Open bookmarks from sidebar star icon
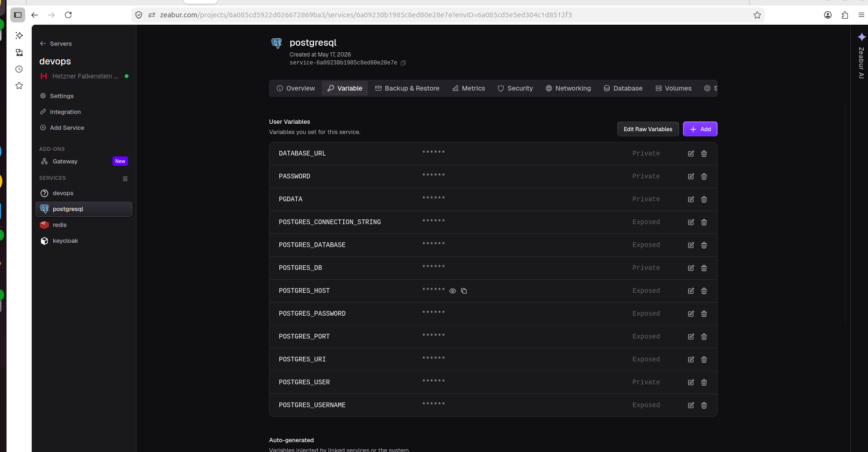This screenshot has height=452, width=868. 19,86
